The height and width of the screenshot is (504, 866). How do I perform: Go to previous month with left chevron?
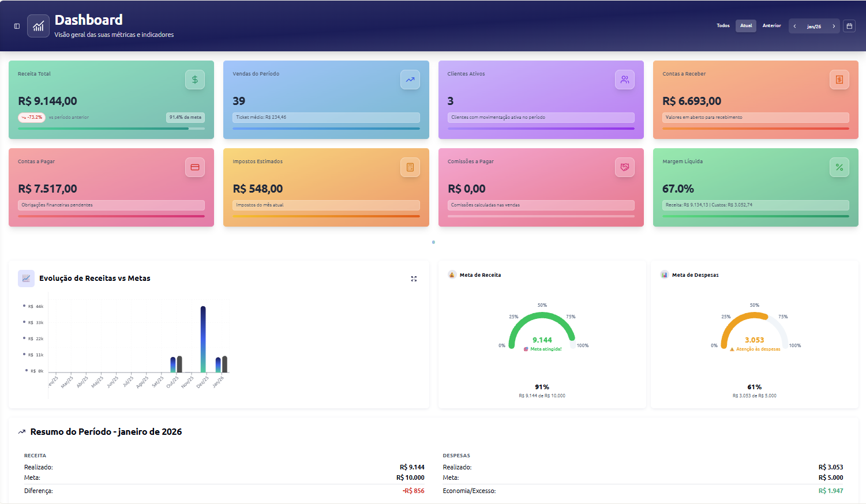[794, 26]
